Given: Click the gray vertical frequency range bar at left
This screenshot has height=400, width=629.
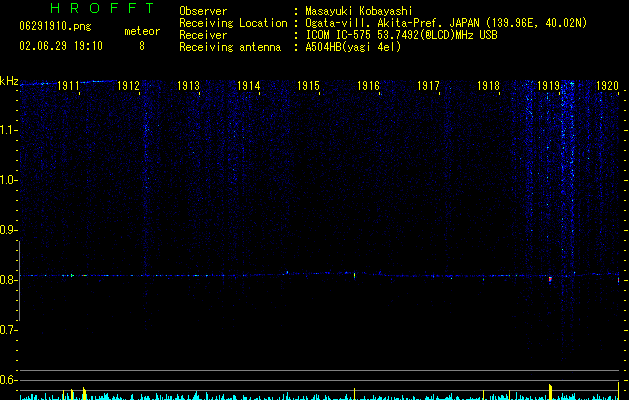Looking at the screenshot, I should coord(20,281).
